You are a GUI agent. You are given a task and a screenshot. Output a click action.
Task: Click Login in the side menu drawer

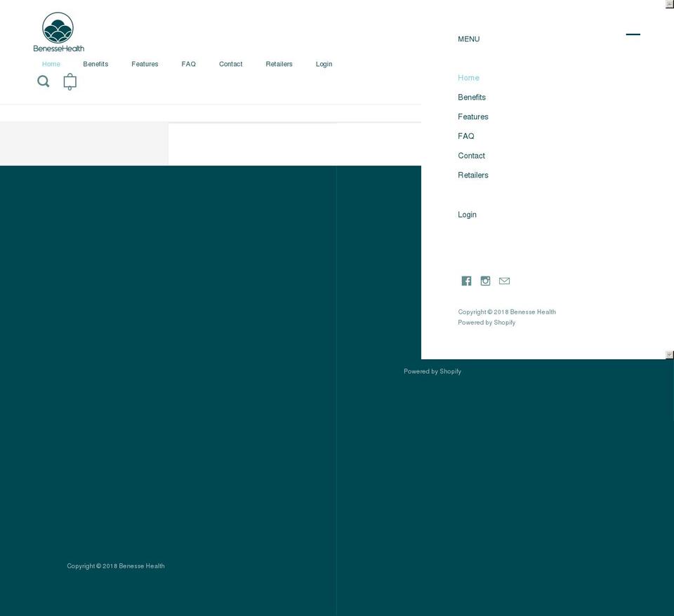click(x=467, y=215)
